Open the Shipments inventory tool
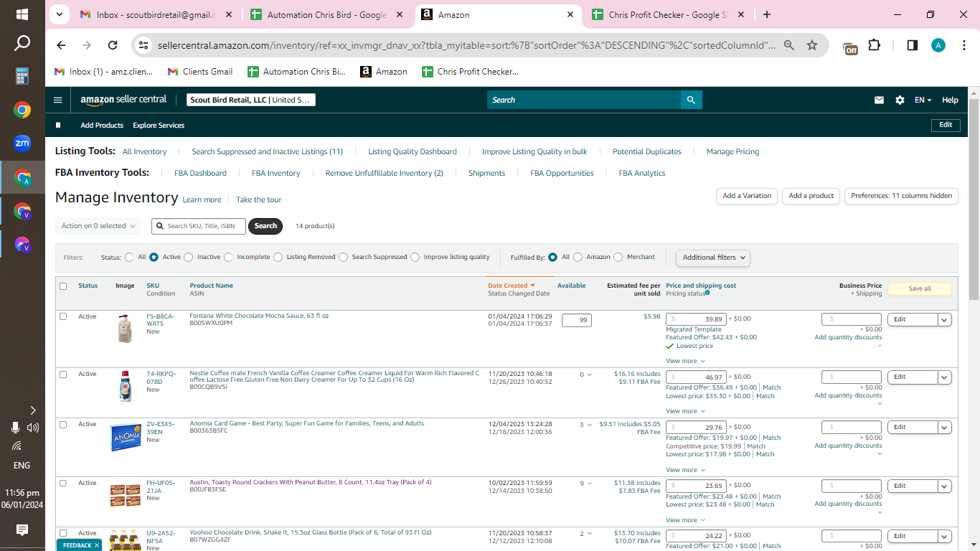The image size is (980, 551). coord(486,173)
